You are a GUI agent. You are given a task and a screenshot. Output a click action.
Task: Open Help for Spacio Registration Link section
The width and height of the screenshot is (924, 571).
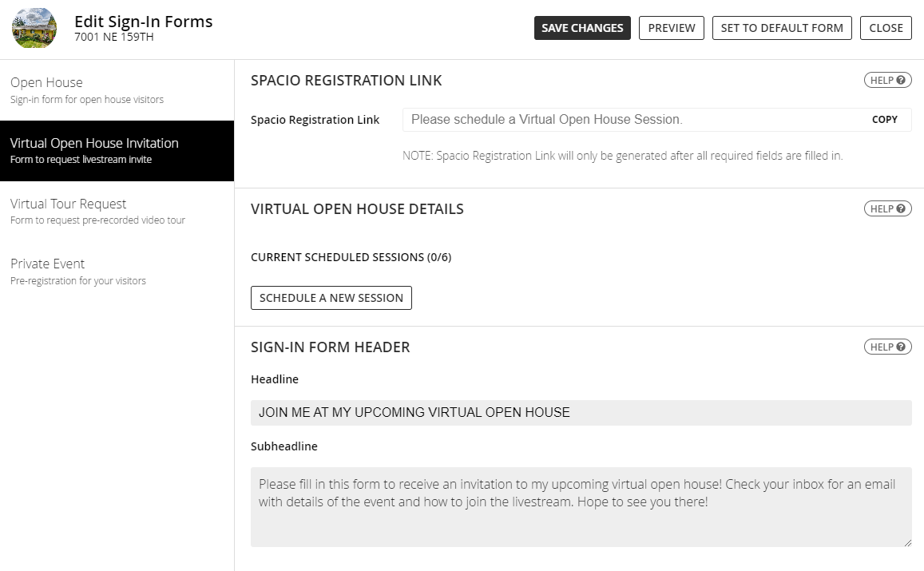tap(887, 80)
